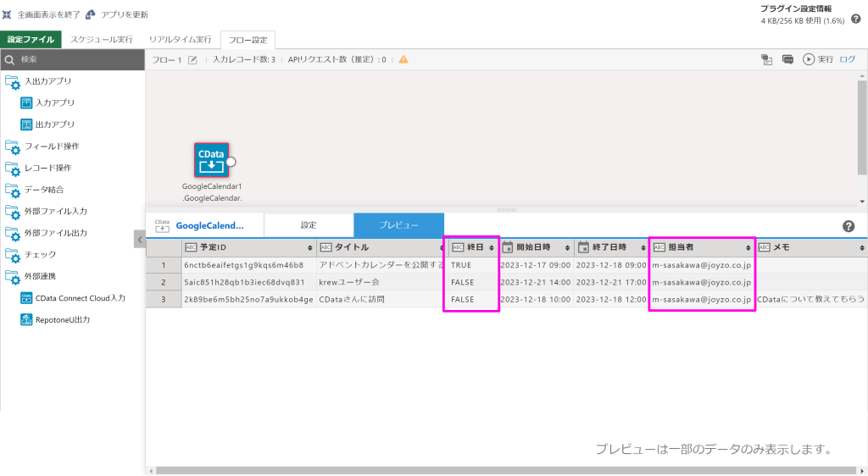
Task: Click the panel splitter grip handle
Action: tap(507, 210)
